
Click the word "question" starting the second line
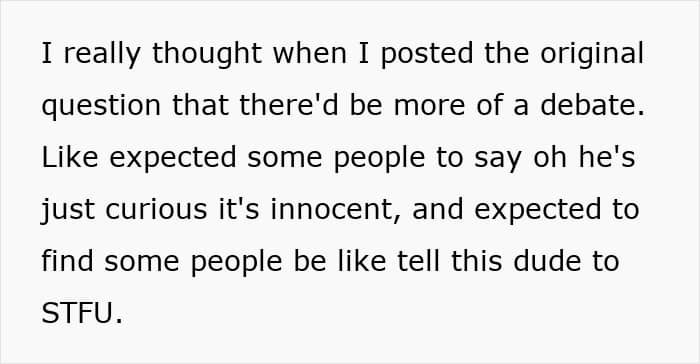tap(101, 106)
